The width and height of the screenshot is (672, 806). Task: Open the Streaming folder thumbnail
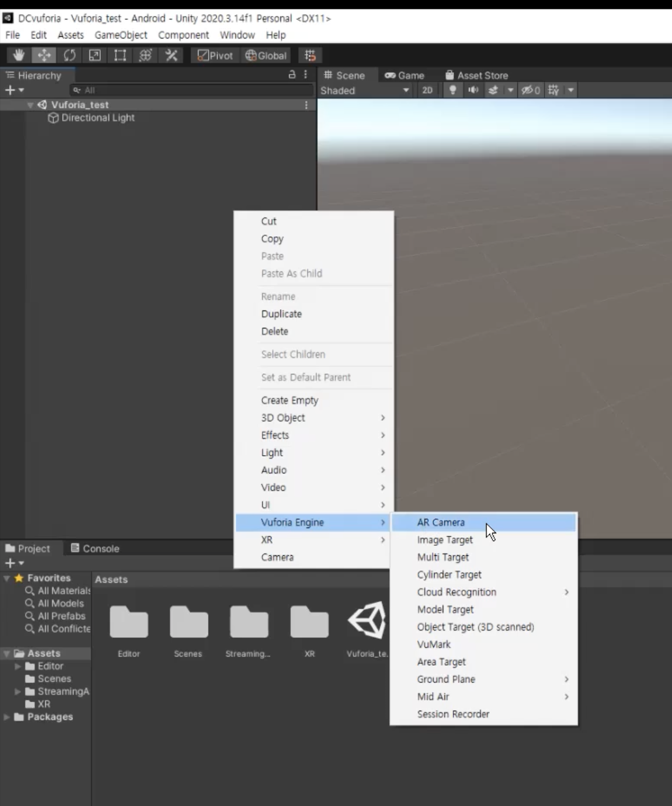tap(249, 622)
